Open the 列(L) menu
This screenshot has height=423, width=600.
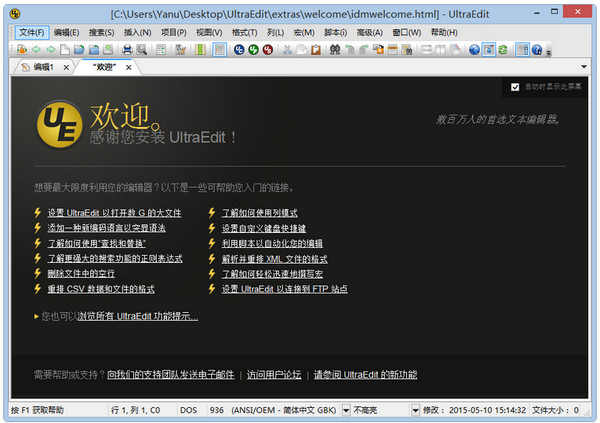[276, 33]
